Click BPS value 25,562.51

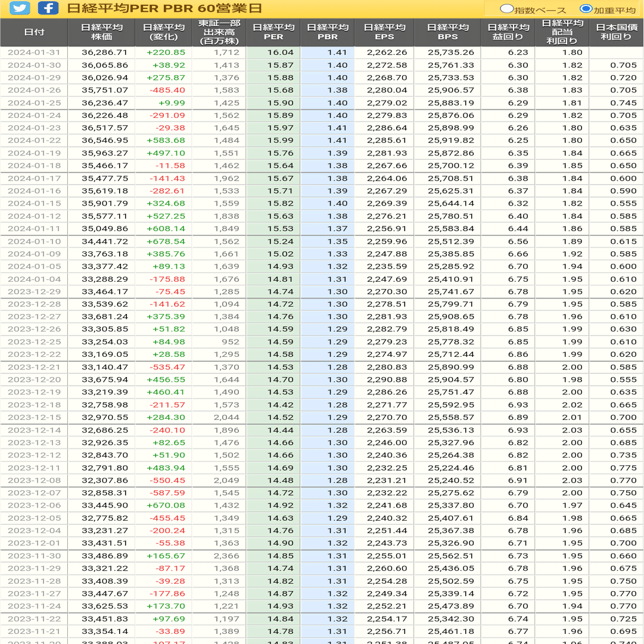451,556
